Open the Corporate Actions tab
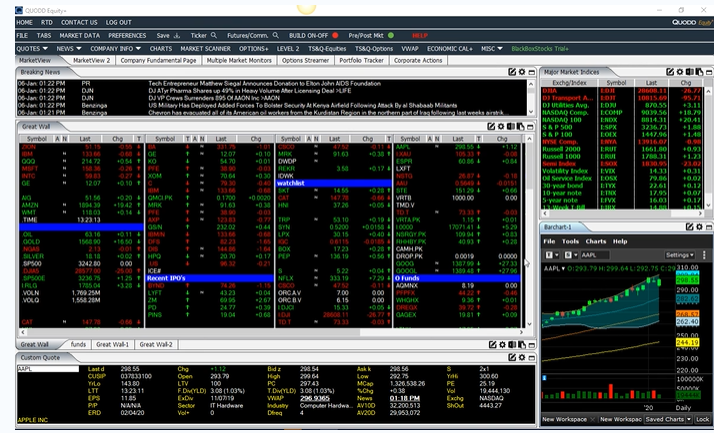 coord(418,60)
